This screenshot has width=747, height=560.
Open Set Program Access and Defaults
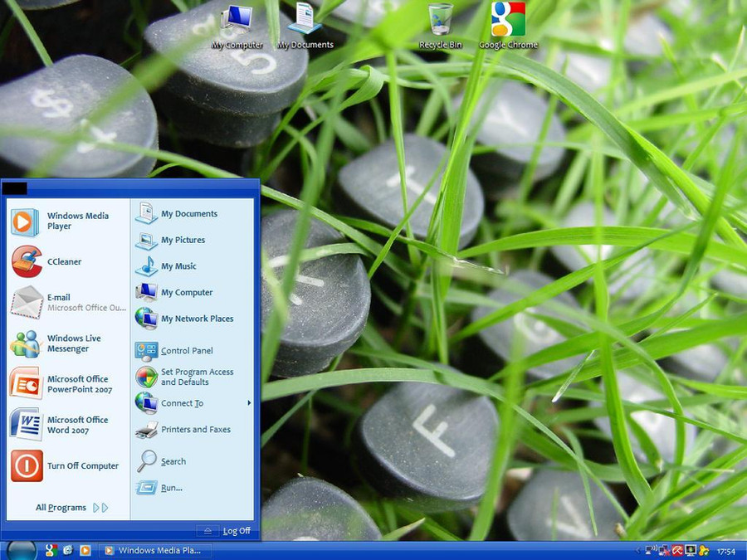click(193, 377)
